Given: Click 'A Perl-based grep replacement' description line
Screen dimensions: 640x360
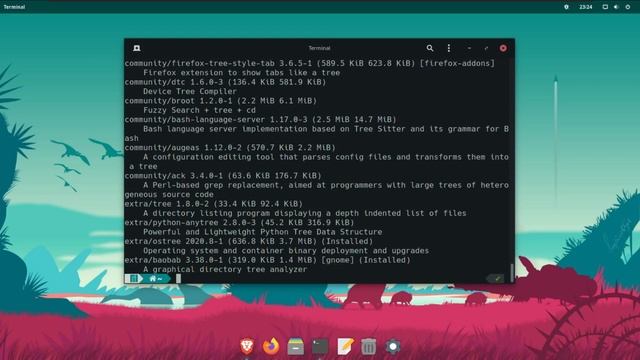Looking at the screenshot, I should 326,185.
